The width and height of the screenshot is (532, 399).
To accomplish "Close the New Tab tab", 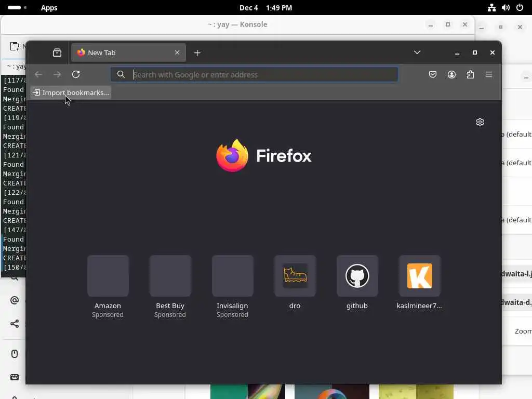I will pos(177,52).
